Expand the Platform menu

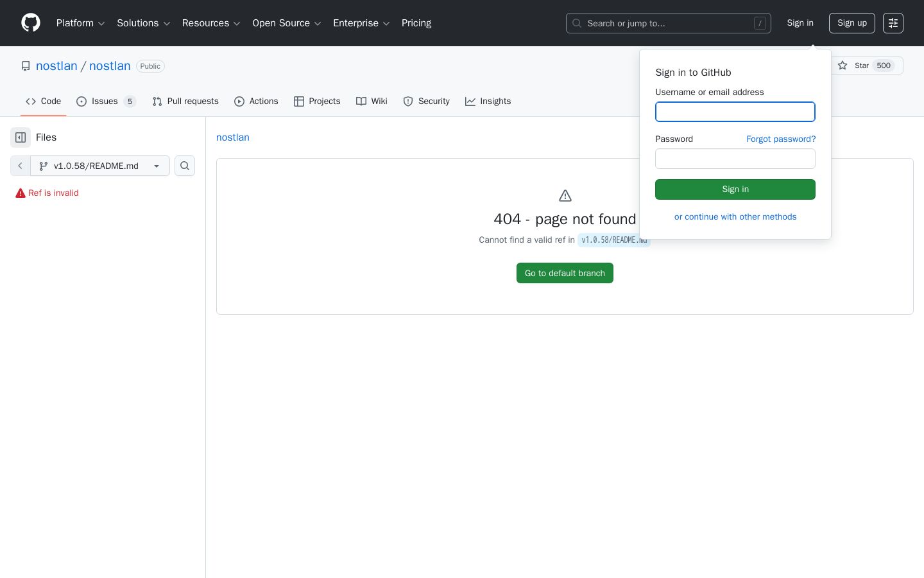pos(81,23)
